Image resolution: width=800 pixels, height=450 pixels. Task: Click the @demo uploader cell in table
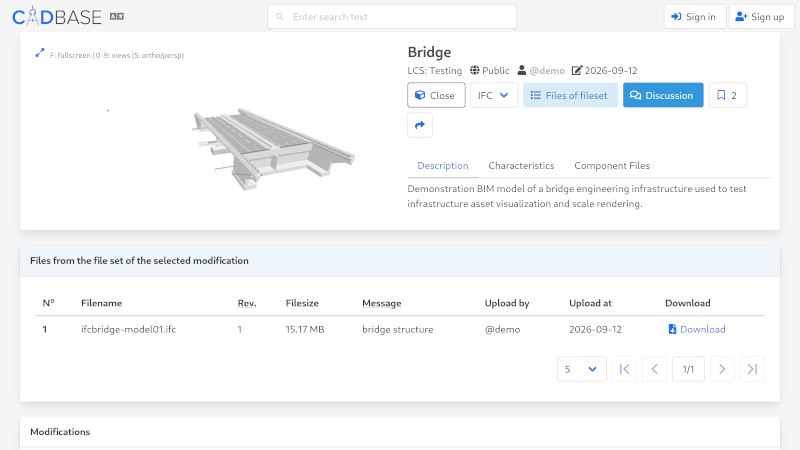503,329
